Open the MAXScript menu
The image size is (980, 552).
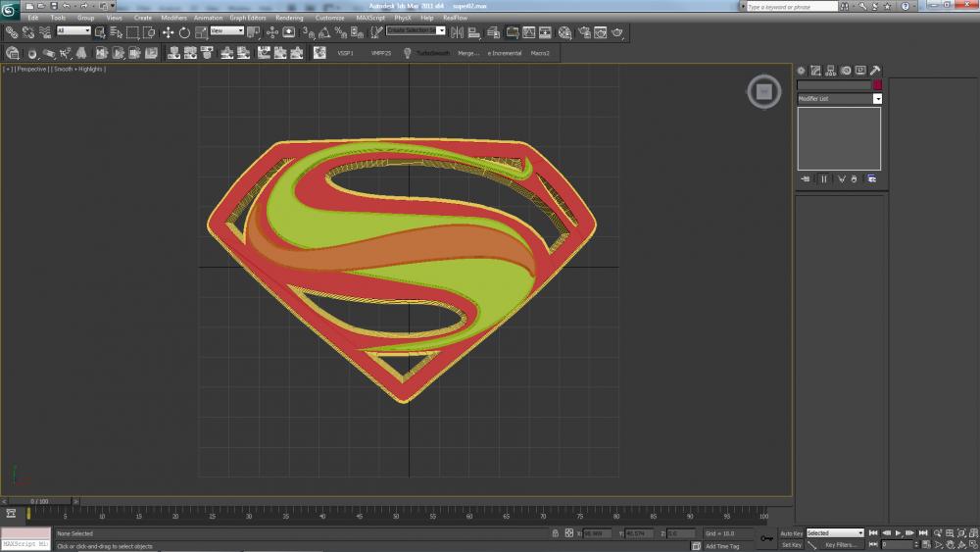pos(370,18)
